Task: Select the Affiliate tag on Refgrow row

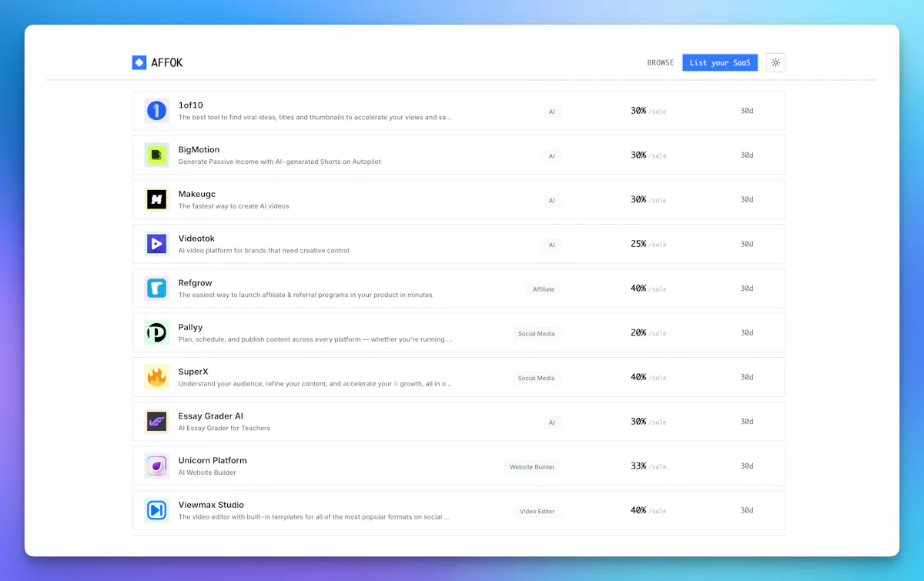Action: point(544,289)
